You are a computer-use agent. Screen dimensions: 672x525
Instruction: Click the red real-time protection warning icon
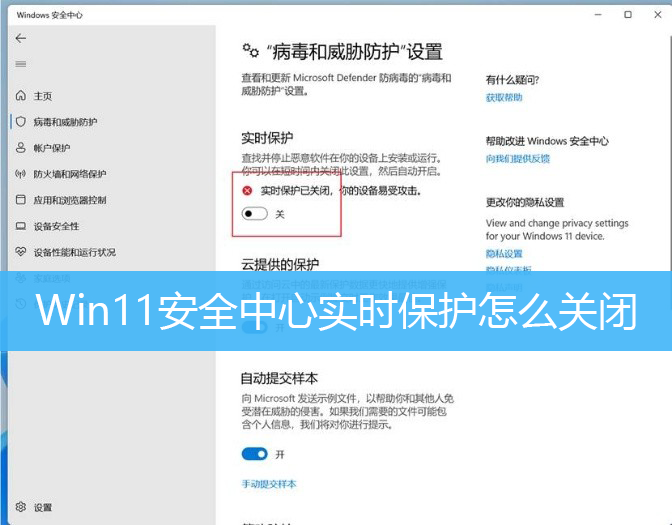[x=248, y=190]
